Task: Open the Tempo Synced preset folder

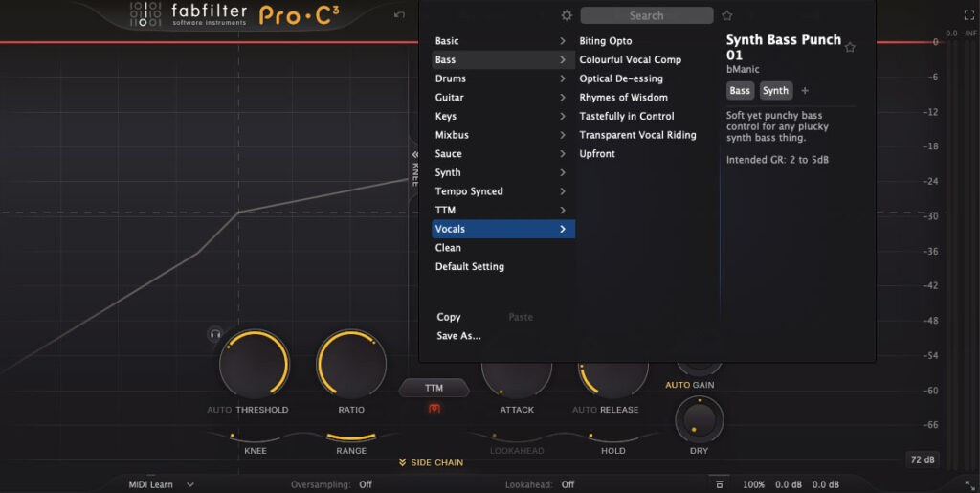Action: 503,191
